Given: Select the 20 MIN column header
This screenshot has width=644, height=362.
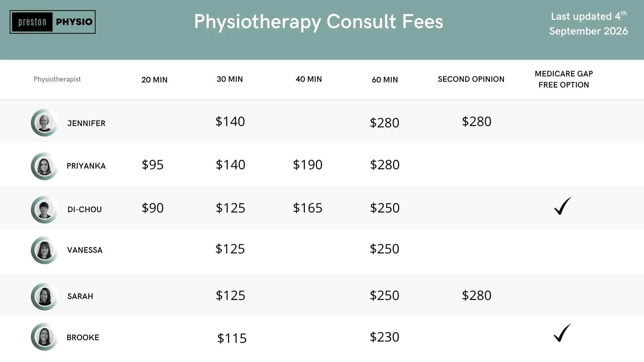Looking at the screenshot, I should [154, 80].
